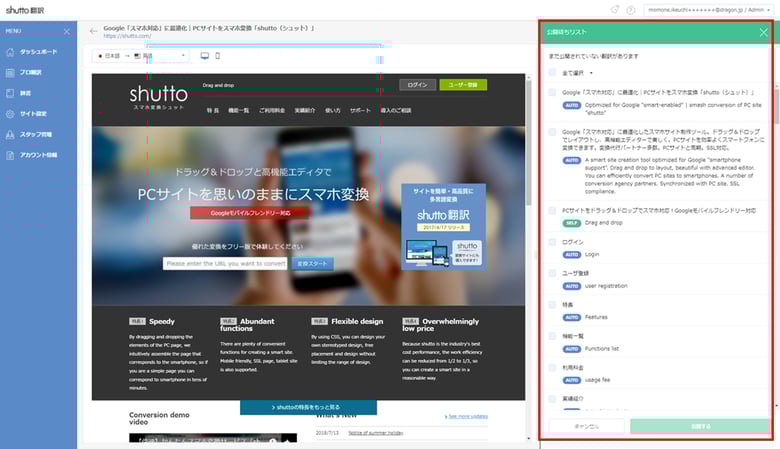
Task: Switch to smartphone preview icon
Action: 217,56
